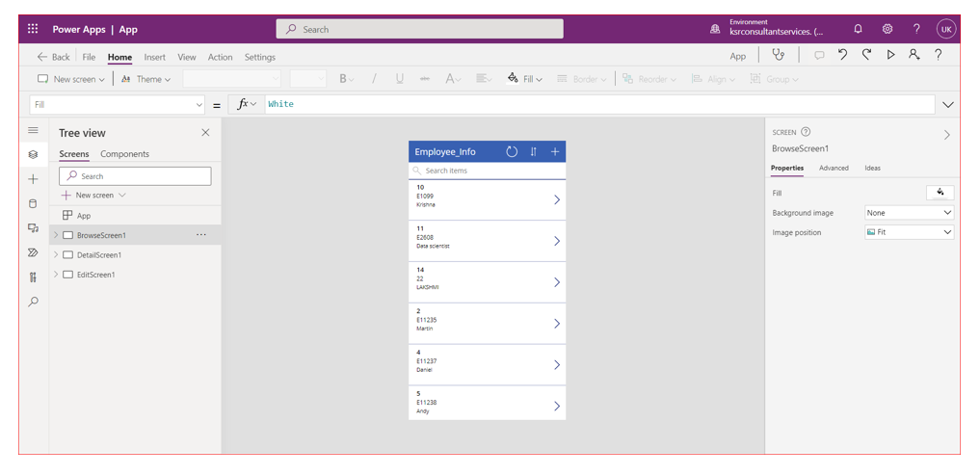Close the Tree view panel
The width and height of the screenshot is (980, 474).
click(x=205, y=132)
